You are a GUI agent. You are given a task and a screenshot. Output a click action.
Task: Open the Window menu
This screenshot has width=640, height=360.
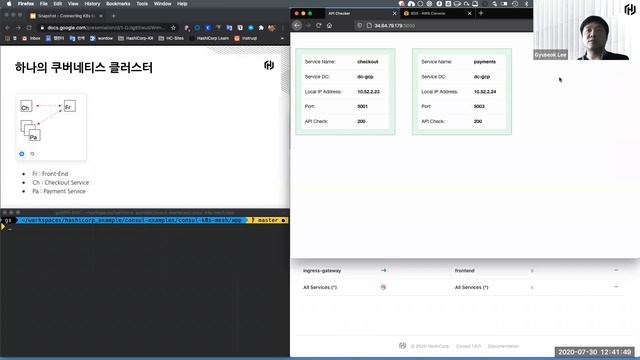click(x=162, y=4)
